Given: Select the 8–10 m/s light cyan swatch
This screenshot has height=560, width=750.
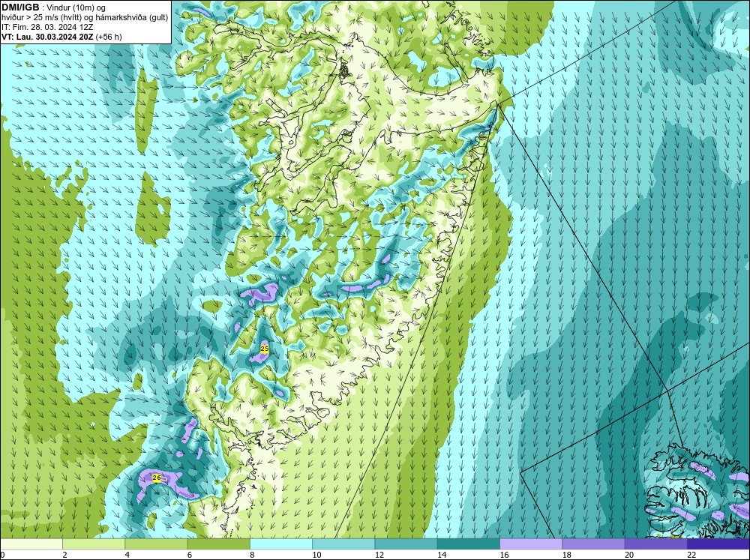Looking at the screenshot, I should [x=281, y=544].
